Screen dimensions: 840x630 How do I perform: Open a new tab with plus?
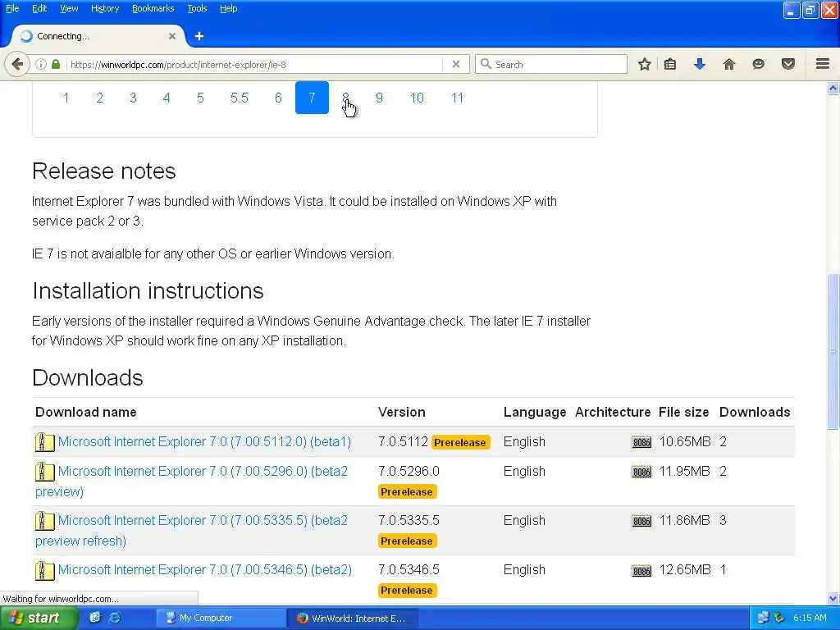[199, 36]
